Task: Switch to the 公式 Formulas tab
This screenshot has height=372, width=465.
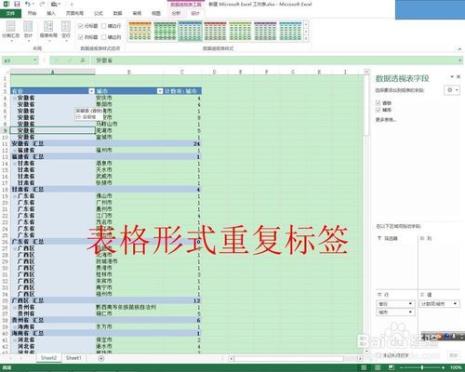Action: pos(99,13)
